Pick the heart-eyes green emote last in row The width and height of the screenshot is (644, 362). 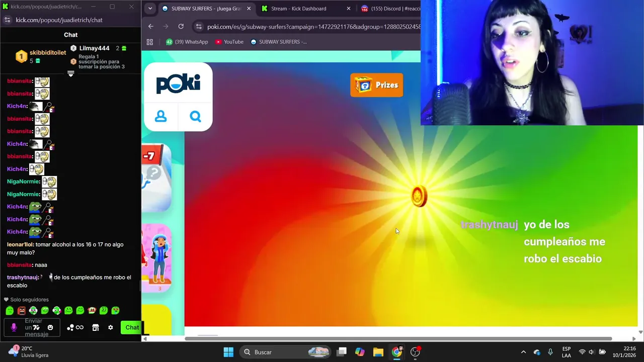pyautogui.click(x=115, y=311)
